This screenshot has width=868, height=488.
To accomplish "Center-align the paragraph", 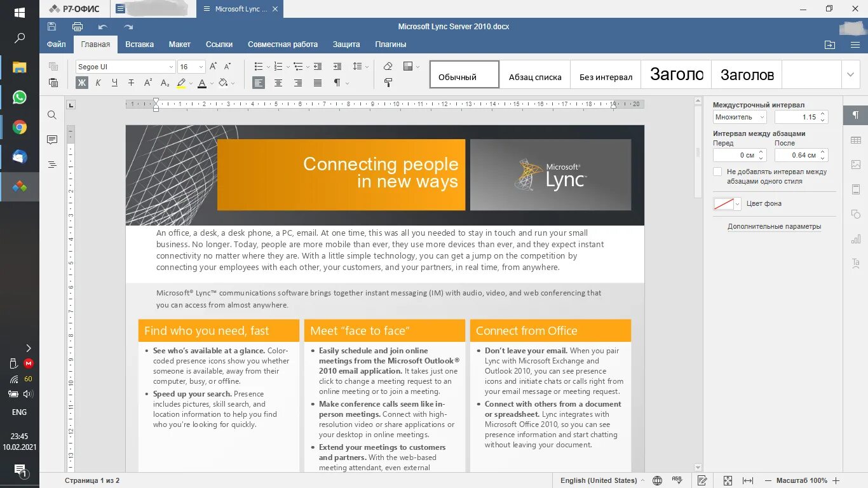I will click(x=278, y=83).
